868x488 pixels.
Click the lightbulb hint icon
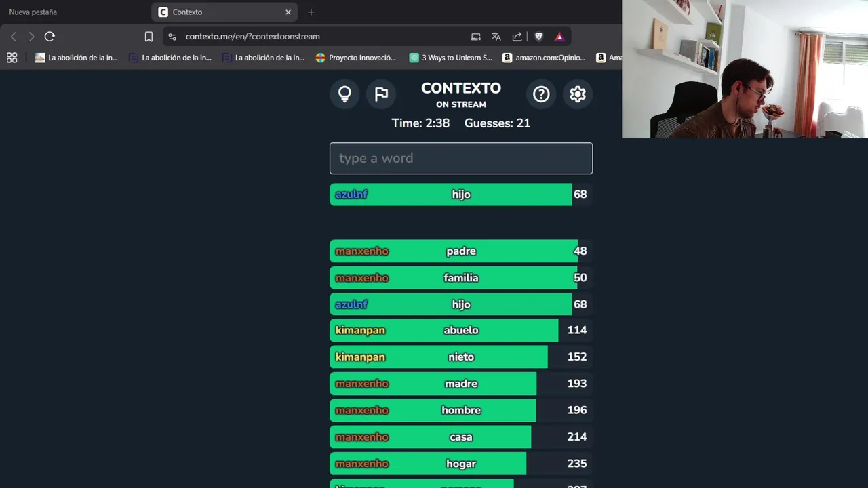pos(344,94)
